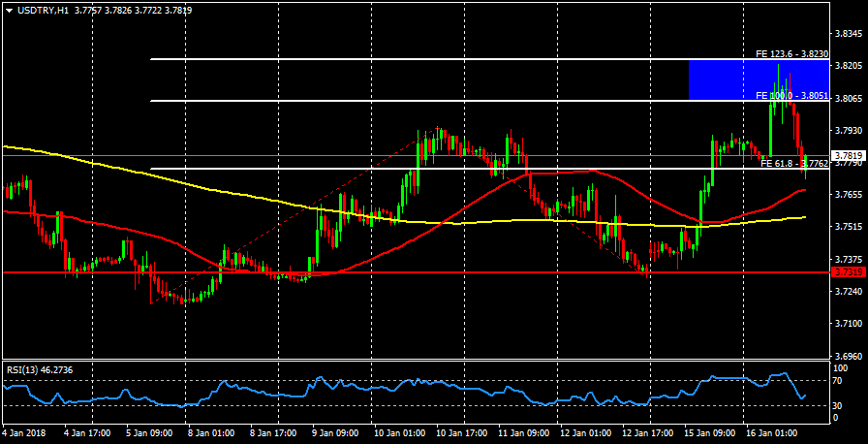Viewport: 868px width, 444px height.
Task: Click the FE 123.6 - 3.8230 label
Action: [790, 54]
